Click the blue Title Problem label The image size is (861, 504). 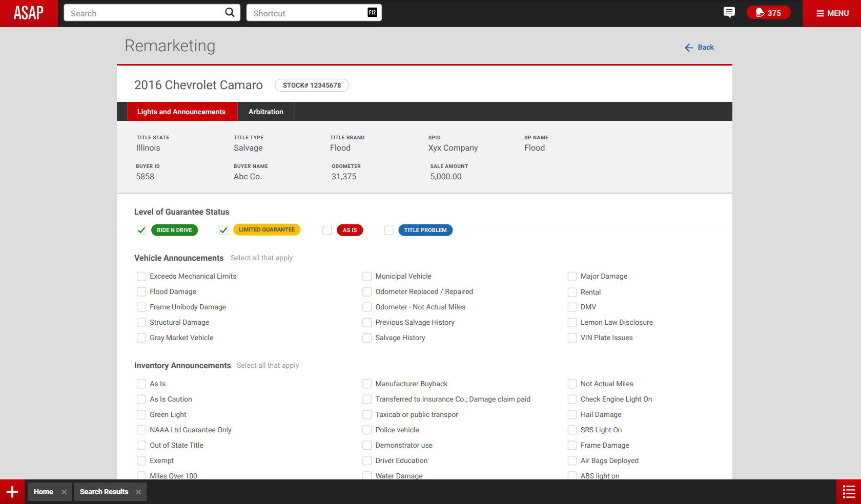(425, 230)
